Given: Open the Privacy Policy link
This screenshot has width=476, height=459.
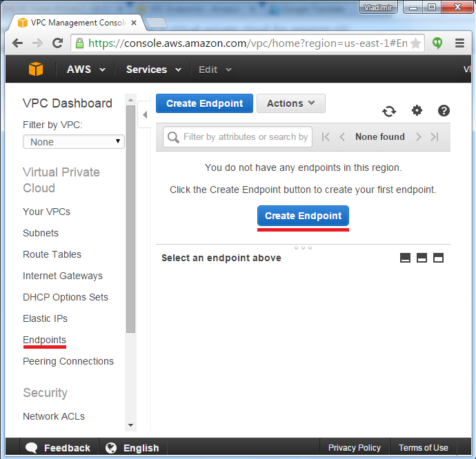Looking at the screenshot, I should pyautogui.click(x=354, y=448).
